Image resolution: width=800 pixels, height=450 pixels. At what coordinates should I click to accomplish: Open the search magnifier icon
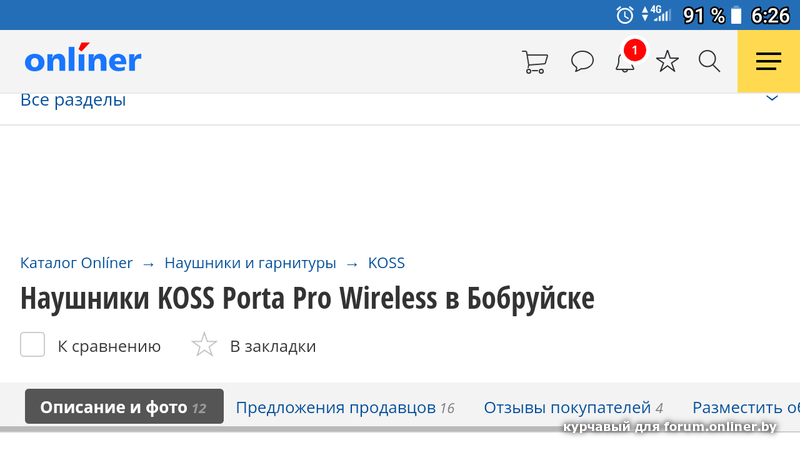point(709,62)
